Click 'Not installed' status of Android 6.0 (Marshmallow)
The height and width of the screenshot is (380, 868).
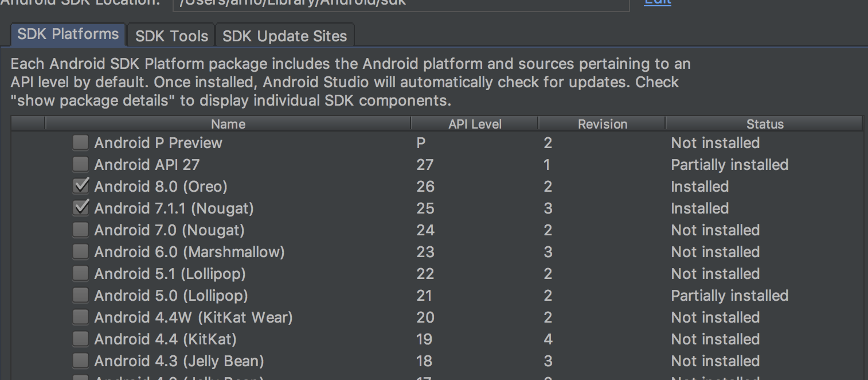[715, 252]
